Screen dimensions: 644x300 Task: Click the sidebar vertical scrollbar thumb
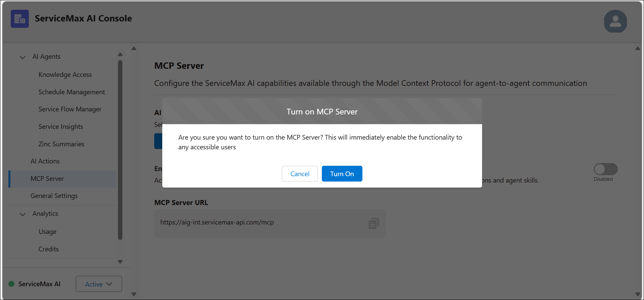pos(120,150)
